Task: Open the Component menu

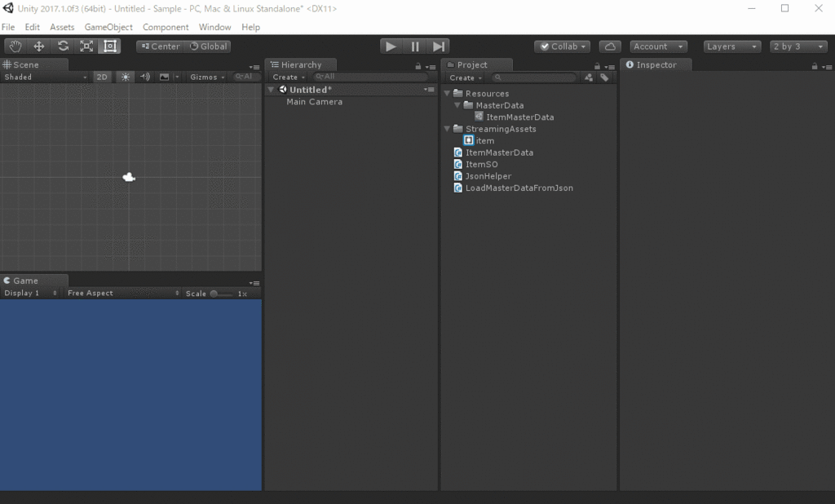Action: [166, 27]
